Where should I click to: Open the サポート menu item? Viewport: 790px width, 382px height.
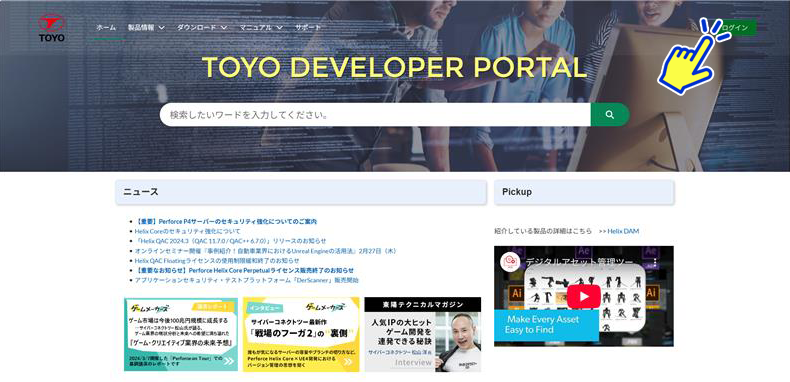pos(308,28)
